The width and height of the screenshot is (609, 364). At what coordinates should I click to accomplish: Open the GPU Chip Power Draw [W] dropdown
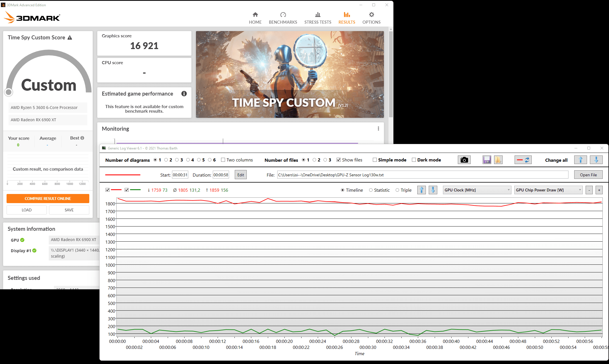[x=548, y=190]
